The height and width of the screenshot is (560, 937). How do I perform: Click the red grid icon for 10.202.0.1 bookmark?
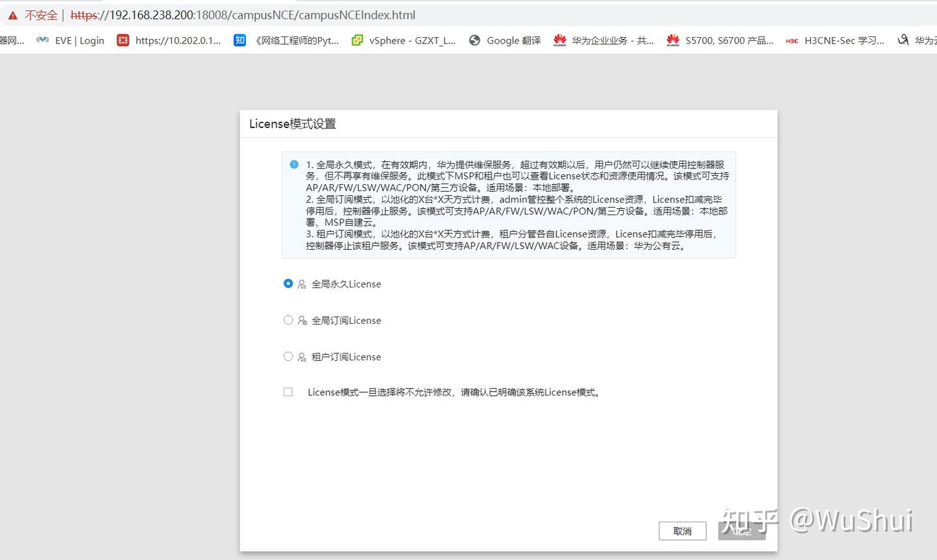122,40
